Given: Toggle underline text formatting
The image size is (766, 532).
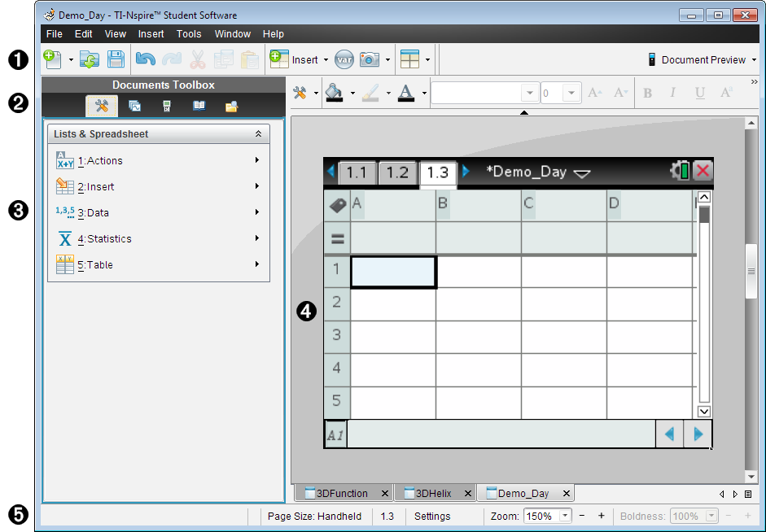Looking at the screenshot, I should [x=701, y=93].
